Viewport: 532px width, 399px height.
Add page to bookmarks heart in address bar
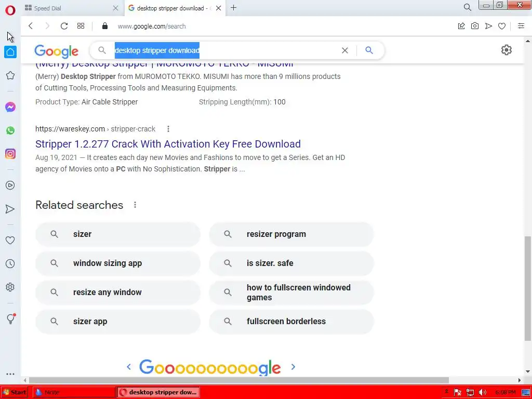point(502,26)
